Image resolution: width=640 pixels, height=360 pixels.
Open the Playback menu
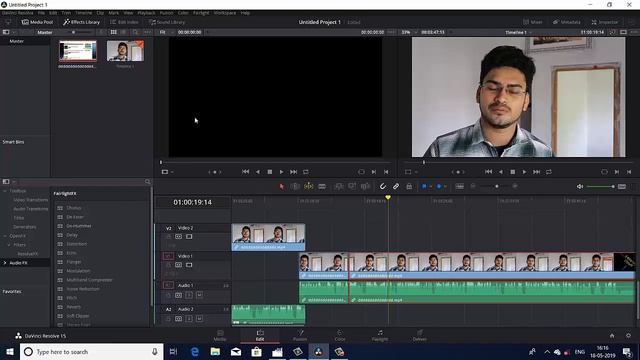tap(146, 13)
